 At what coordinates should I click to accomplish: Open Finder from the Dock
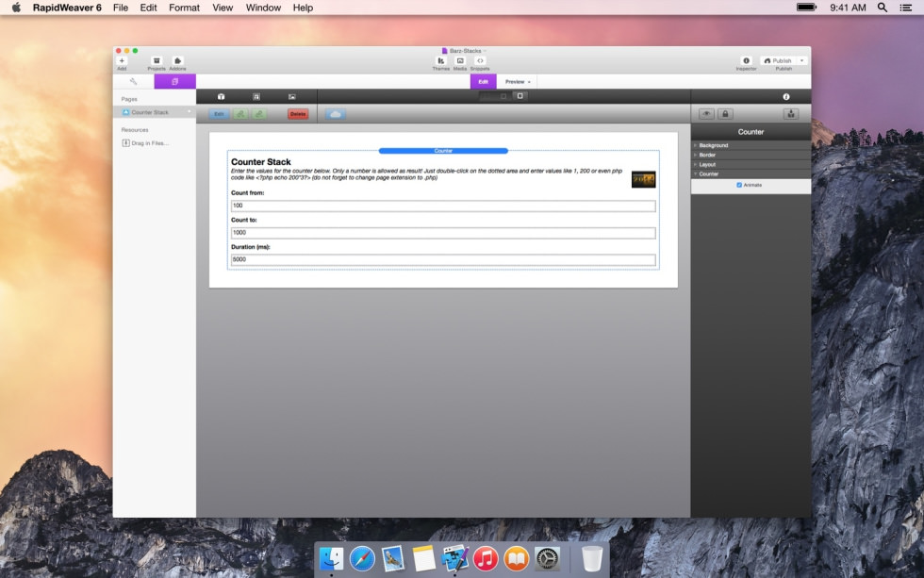tap(331, 558)
